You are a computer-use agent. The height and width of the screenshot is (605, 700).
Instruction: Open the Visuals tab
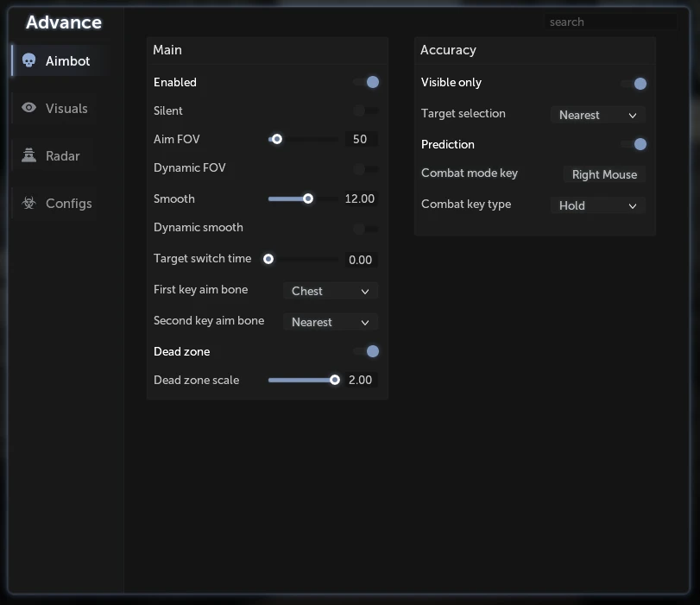click(x=56, y=108)
